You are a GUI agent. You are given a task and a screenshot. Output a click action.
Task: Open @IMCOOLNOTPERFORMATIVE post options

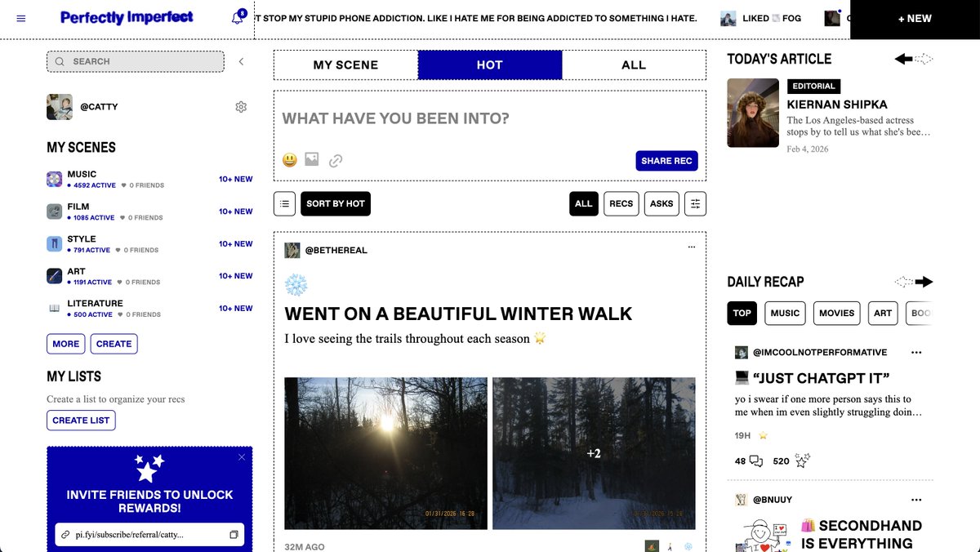[x=916, y=353]
